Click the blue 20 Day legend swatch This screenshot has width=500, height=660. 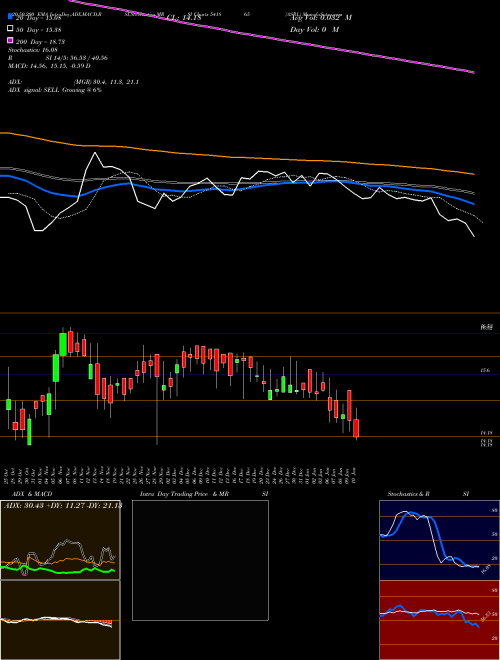pyautogui.click(x=11, y=17)
